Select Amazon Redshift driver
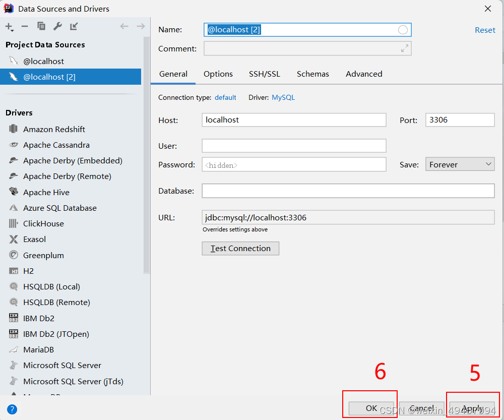504x420 pixels. tap(71, 129)
